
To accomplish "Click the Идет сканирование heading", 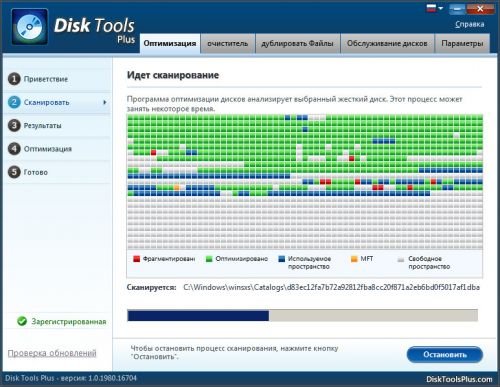I will (173, 75).
